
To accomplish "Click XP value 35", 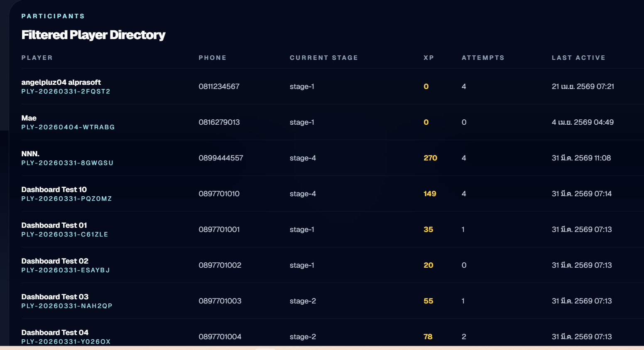I will click(x=428, y=229).
